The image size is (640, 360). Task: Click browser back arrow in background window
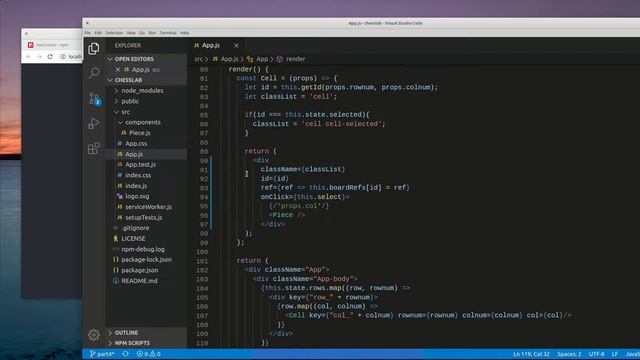pyautogui.click(x=28, y=57)
